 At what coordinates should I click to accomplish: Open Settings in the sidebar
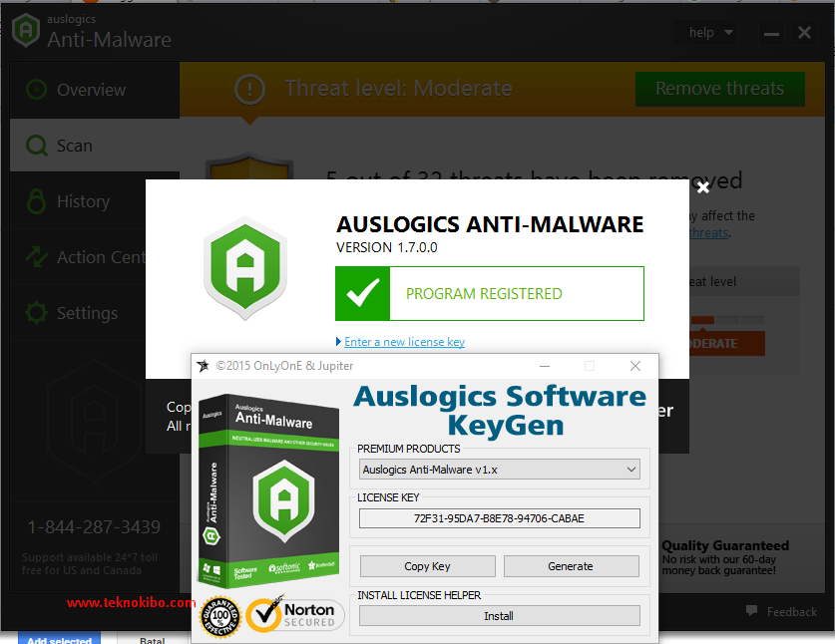point(78,313)
